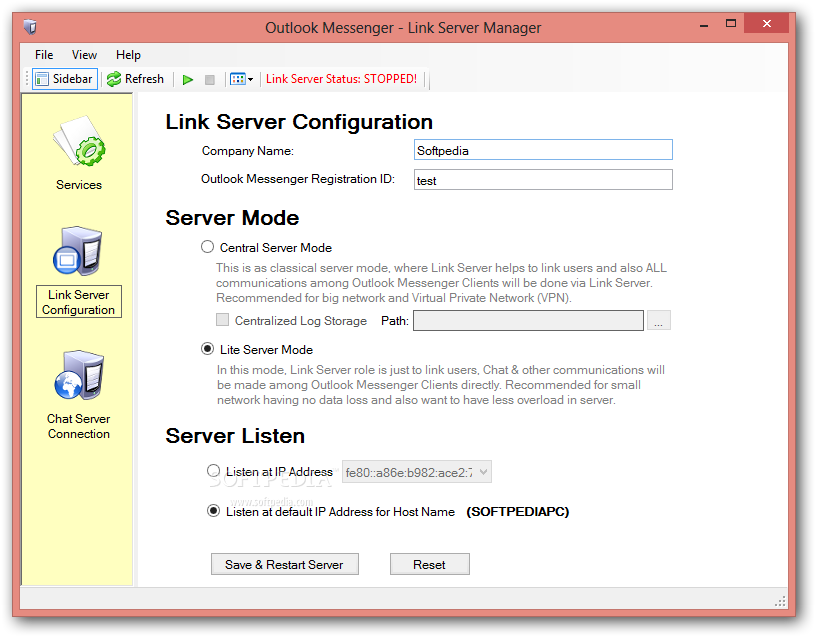Click the app icon in title bar
The height and width of the screenshot is (637, 816).
point(30,27)
